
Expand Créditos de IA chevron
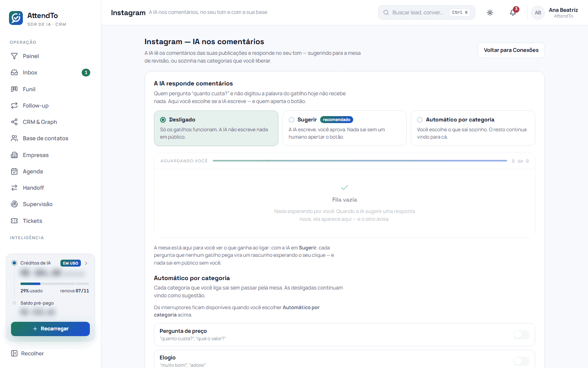pyautogui.click(x=86, y=263)
